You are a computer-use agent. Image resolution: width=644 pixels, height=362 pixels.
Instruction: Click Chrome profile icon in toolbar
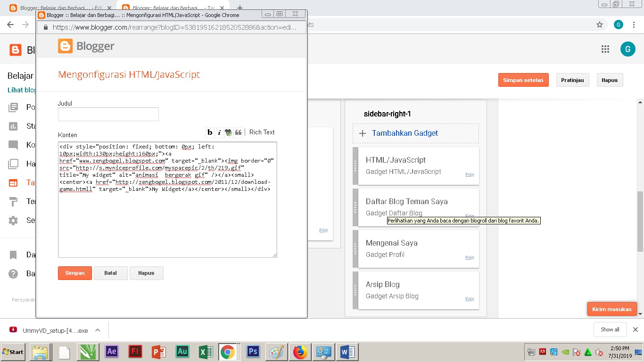point(619,25)
